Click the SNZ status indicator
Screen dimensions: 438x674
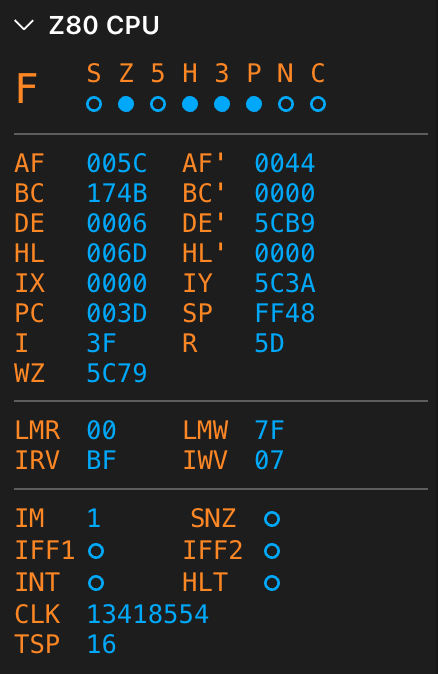(x=272, y=519)
